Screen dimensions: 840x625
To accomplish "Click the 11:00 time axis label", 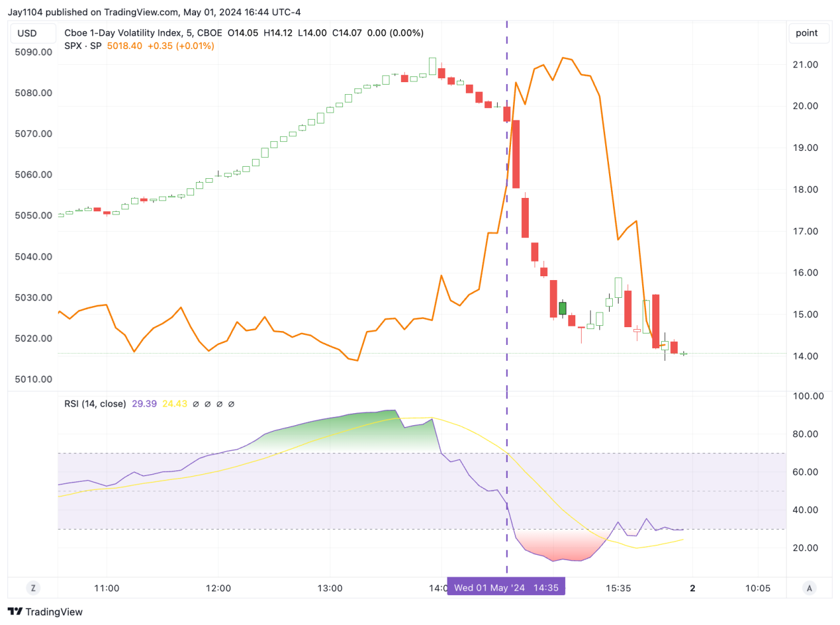I will [x=106, y=588].
